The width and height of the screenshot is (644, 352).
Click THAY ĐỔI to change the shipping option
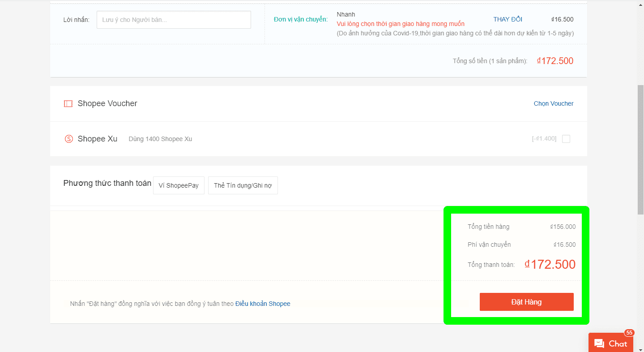point(508,19)
